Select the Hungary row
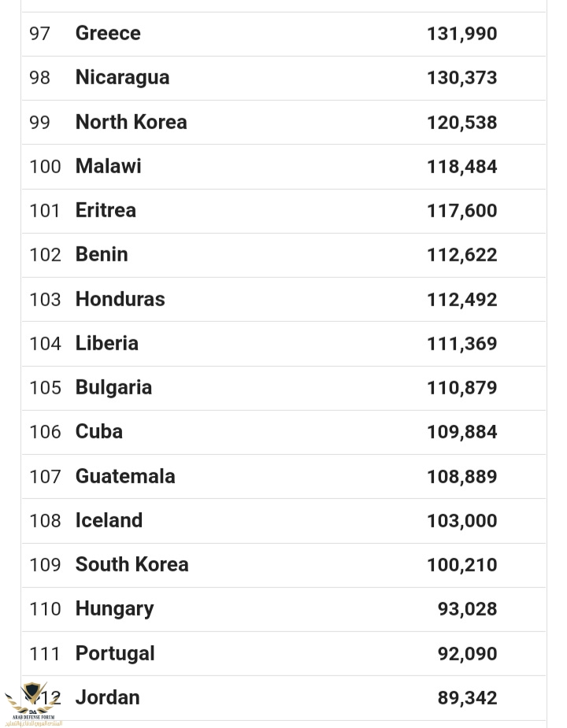 [x=283, y=610]
